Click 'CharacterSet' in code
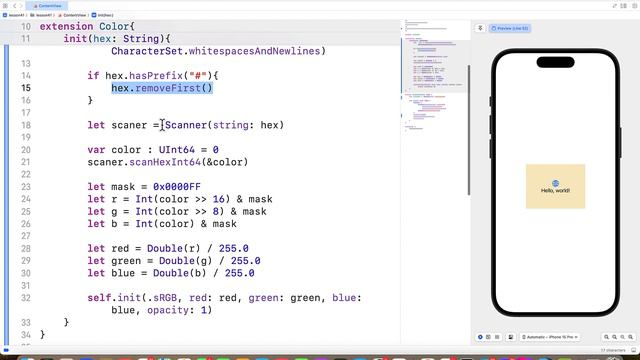Viewport: 640px width, 360px height. [147, 51]
